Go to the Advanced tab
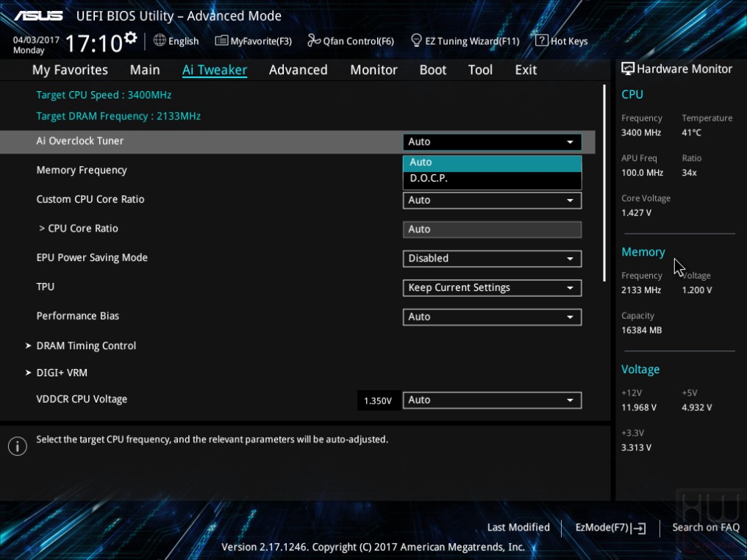 tap(299, 70)
